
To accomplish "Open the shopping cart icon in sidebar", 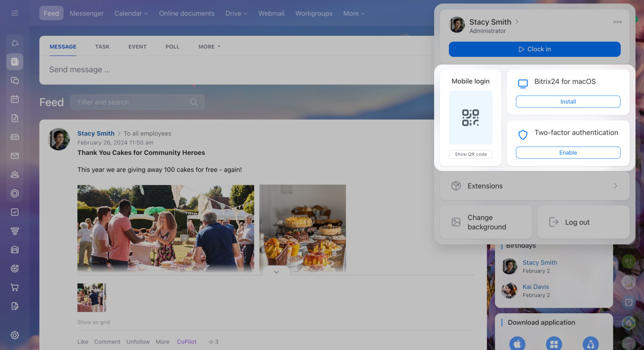I will 15,288.
